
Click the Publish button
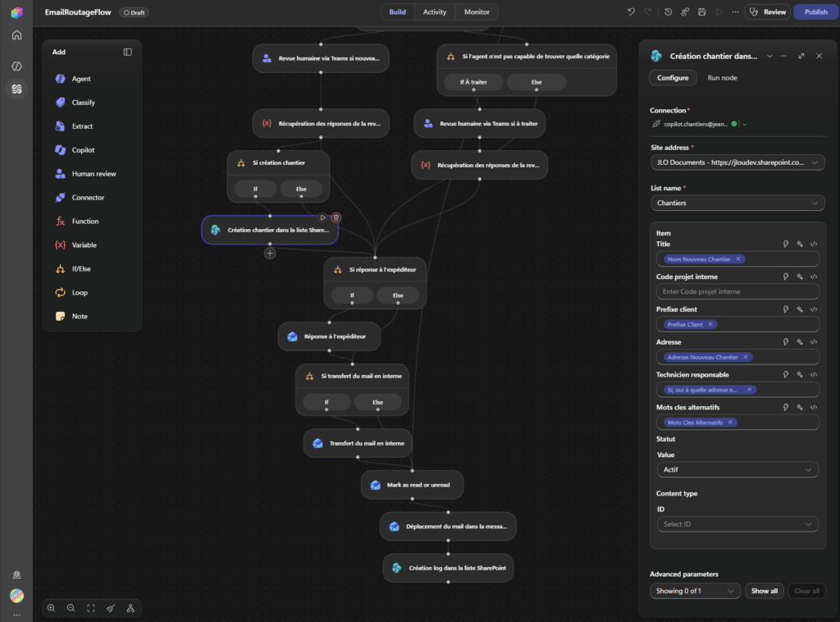[x=815, y=11]
